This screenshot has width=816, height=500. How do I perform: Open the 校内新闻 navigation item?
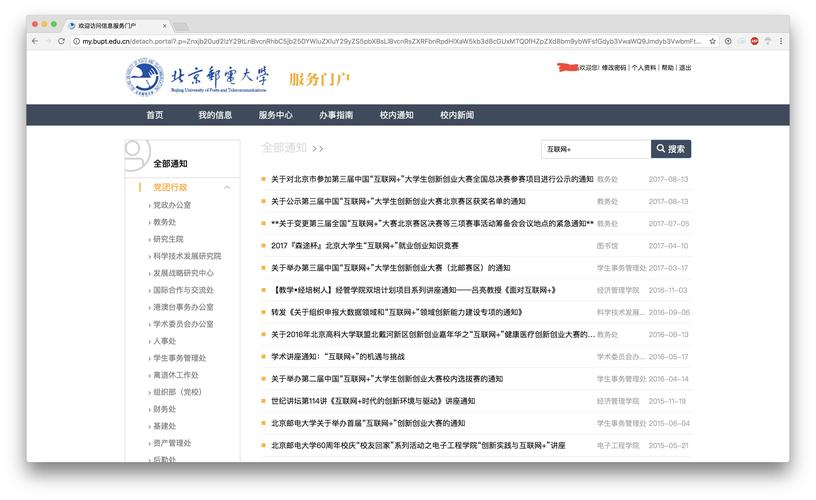(x=456, y=115)
